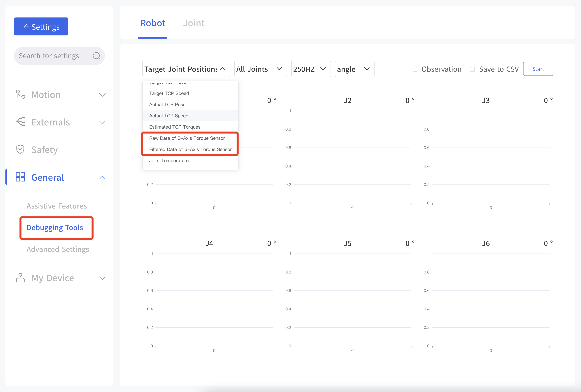Choose Joint Temperature from the list
This screenshot has height=392, width=581.
click(169, 161)
